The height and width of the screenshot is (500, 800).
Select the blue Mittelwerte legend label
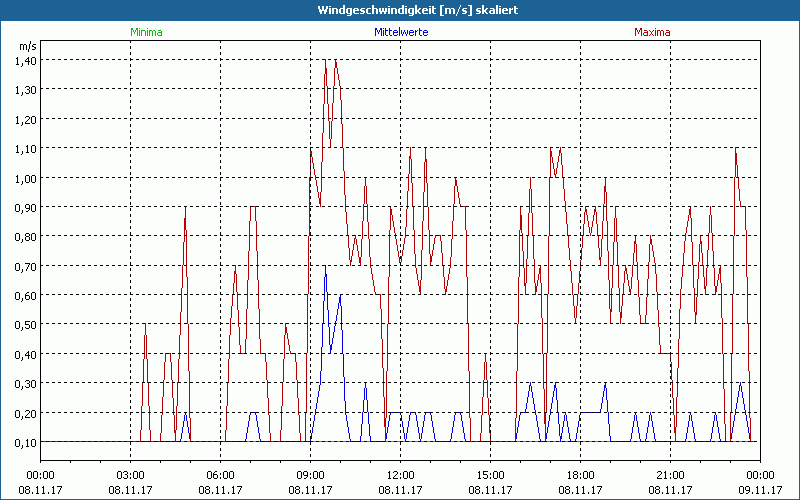[402, 32]
